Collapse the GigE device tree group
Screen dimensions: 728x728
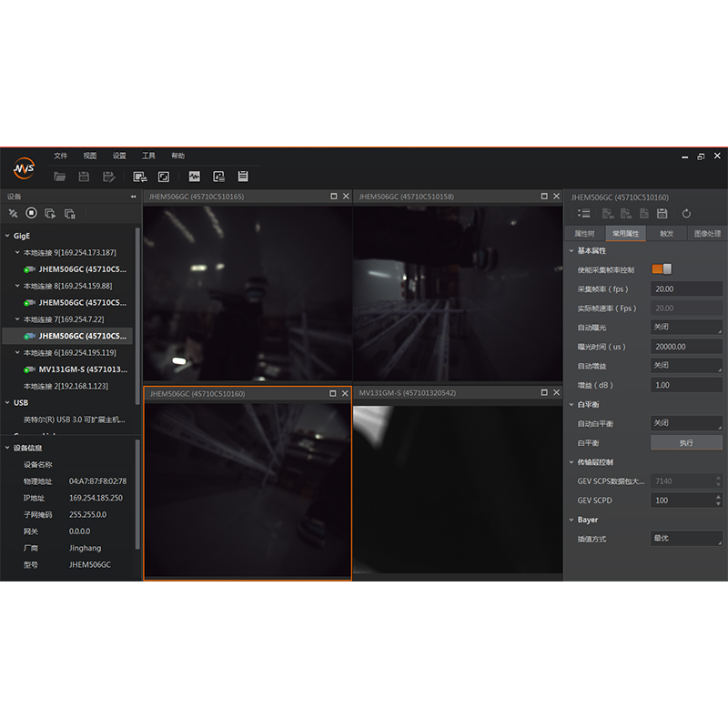pyautogui.click(x=7, y=235)
